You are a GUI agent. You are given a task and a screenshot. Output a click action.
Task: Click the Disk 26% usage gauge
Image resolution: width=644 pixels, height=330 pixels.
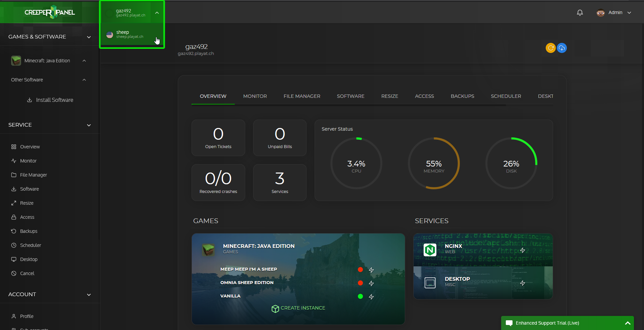(x=511, y=163)
